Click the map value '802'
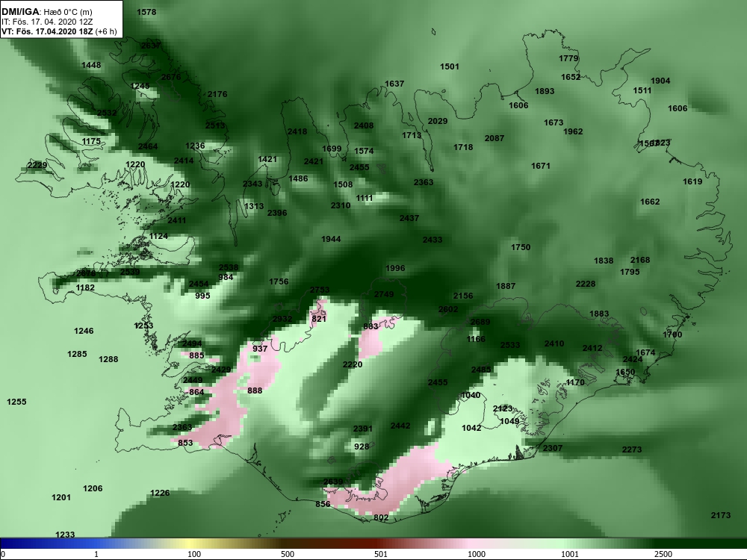Viewport: 747px width, 560px height. (x=381, y=517)
